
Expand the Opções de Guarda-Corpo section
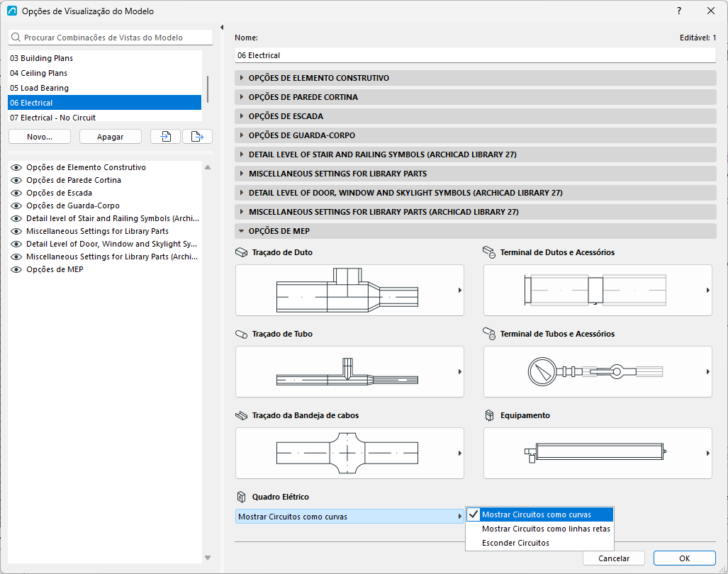click(x=476, y=135)
